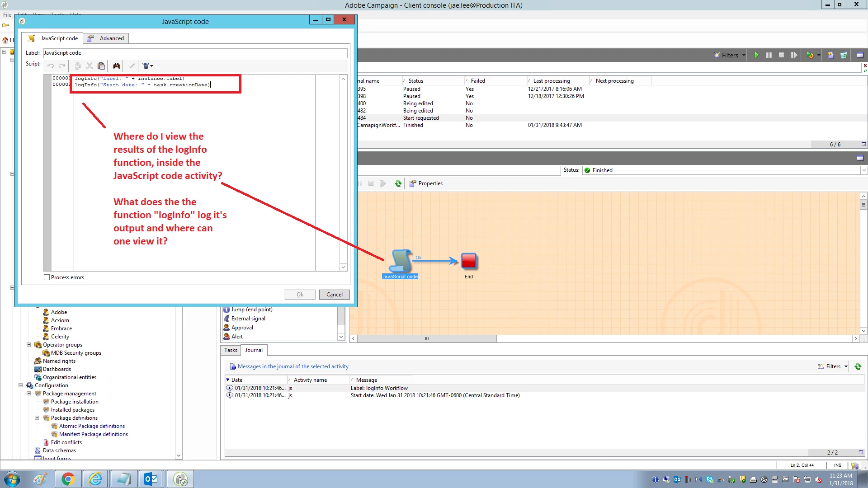Click the Cancel button in dialog
The image size is (868, 488).
point(334,295)
